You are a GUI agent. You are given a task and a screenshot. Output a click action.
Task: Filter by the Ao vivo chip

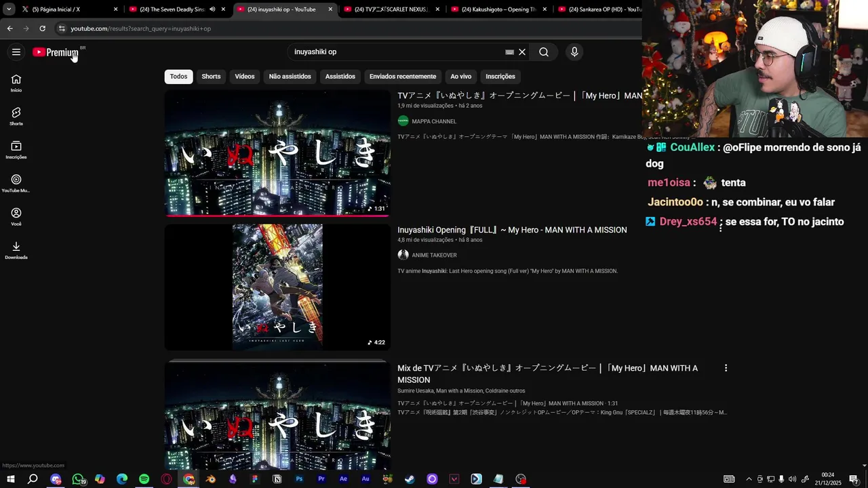[461, 77]
